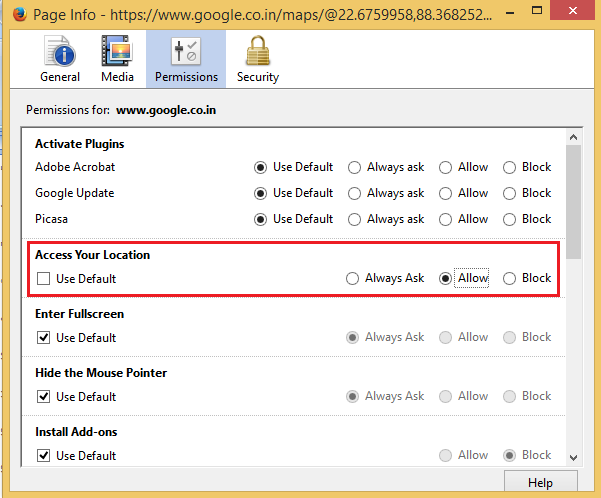This screenshot has width=601, height=498.
Task: Select Allow for Google Update
Action: pos(445,194)
